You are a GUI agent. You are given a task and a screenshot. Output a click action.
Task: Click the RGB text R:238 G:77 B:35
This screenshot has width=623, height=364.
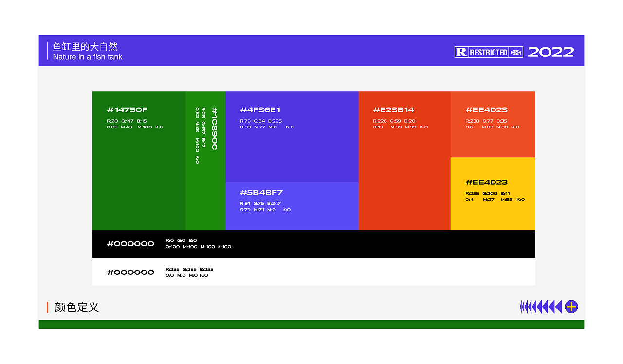[x=486, y=121]
